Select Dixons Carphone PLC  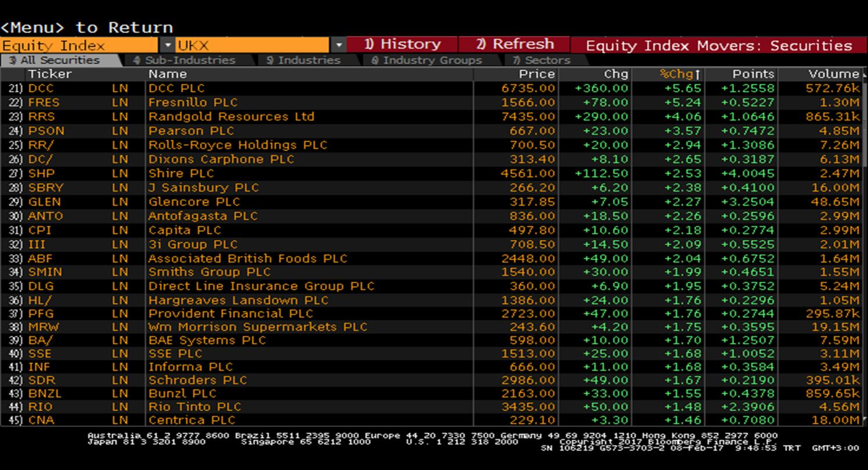[221, 160]
